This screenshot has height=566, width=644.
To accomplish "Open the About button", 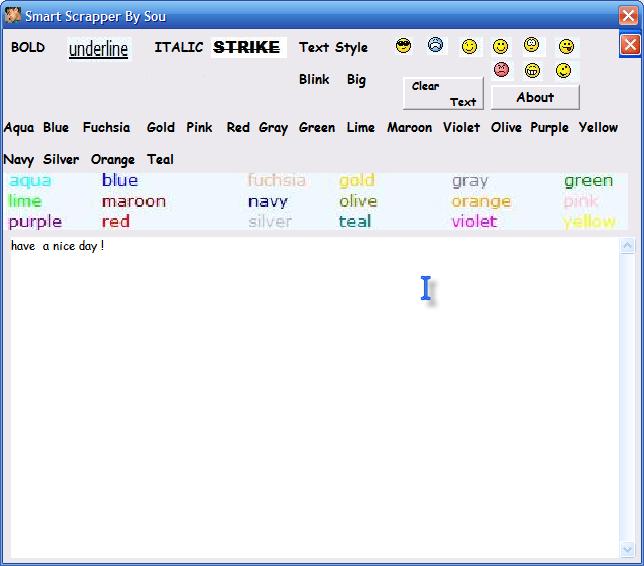I will click(x=535, y=97).
